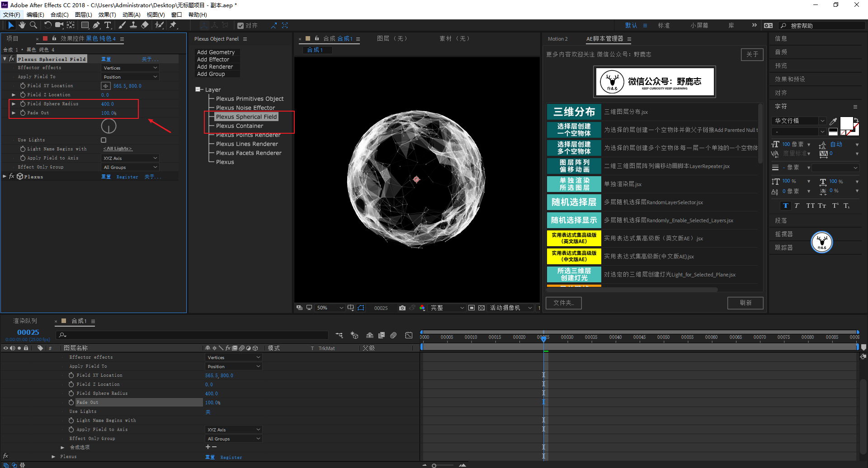
Task: Click Add Renderer in Plexus Object Panel
Action: (x=215, y=66)
